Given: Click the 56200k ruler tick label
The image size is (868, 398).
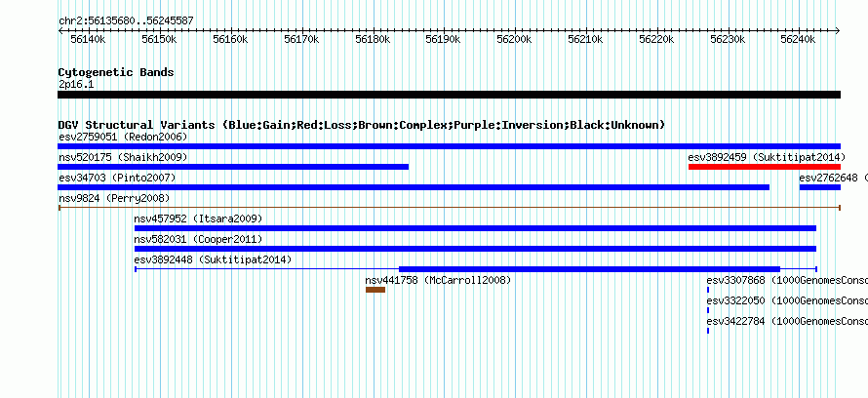Looking at the screenshot, I should 514,40.
